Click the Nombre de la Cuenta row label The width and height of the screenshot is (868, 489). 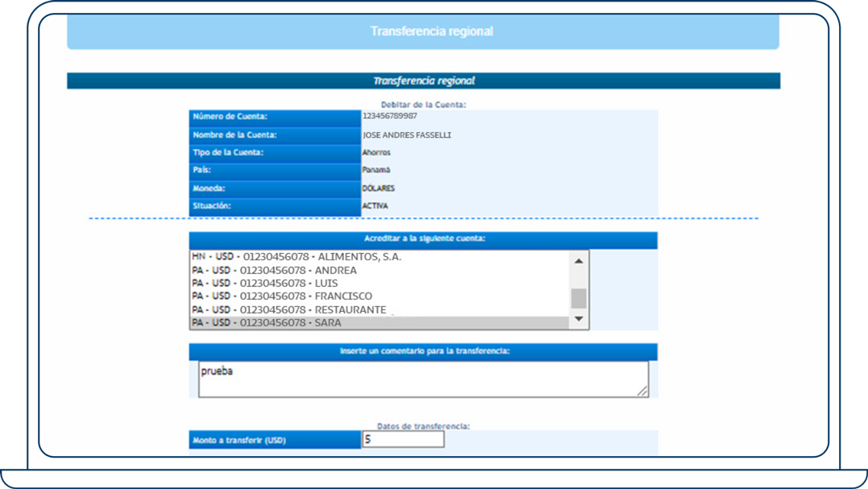(x=242, y=135)
